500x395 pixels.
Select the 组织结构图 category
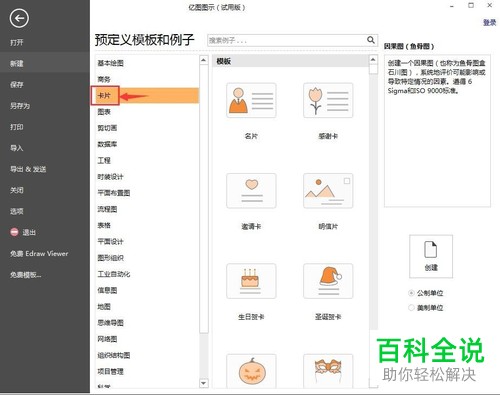coord(114,355)
